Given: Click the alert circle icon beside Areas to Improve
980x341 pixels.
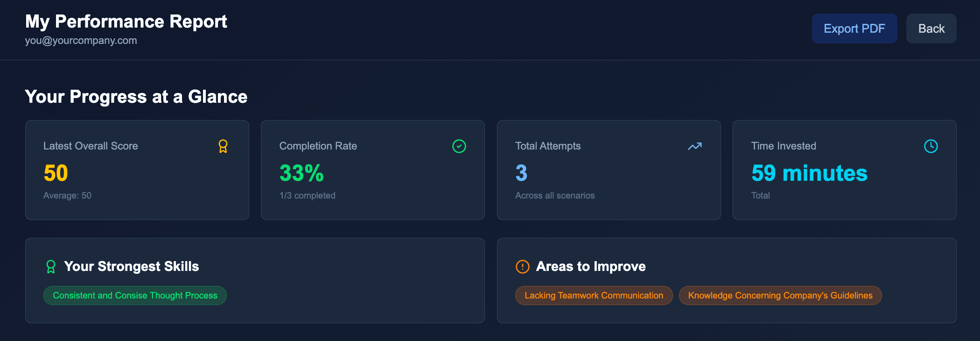Looking at the screenshot, I should pyautogui.click(x=522, y=267).
